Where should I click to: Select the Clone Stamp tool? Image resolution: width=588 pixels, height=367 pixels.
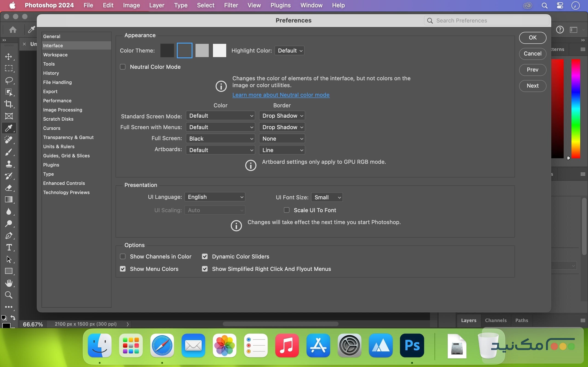click(x=9, y=164)
